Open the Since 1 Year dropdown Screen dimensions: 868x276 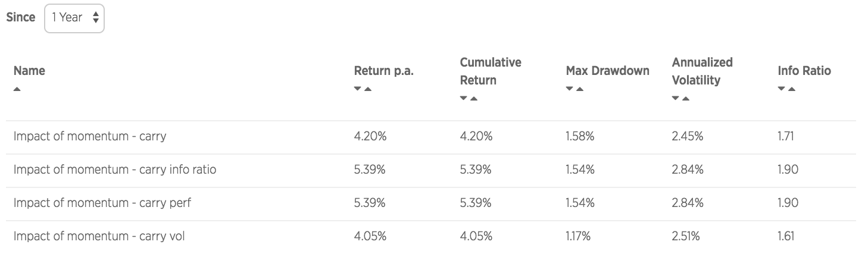(74, 18)
